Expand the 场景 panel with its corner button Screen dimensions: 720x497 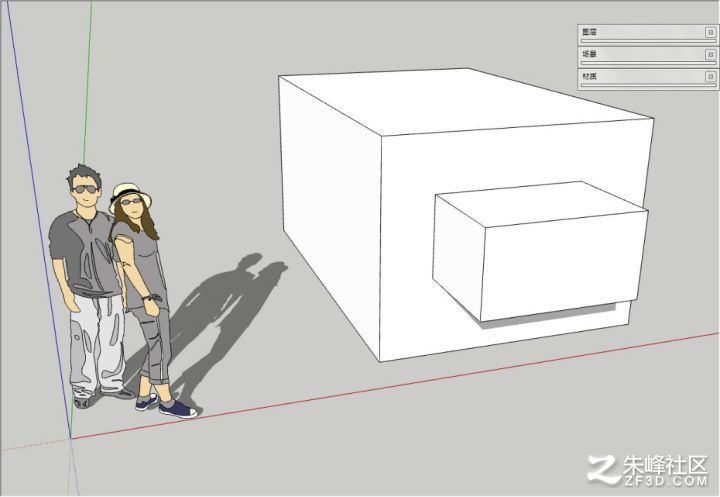710,54
